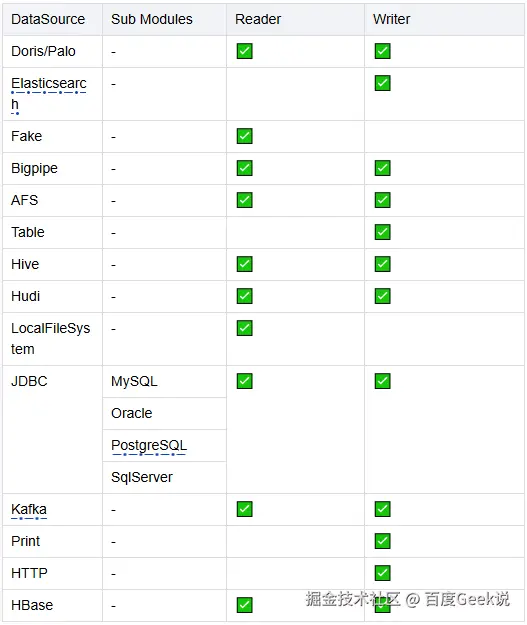Viewport: 527px width, 625px height.
Task: Click the Print Writer checkmark
Action: (382, 540)
